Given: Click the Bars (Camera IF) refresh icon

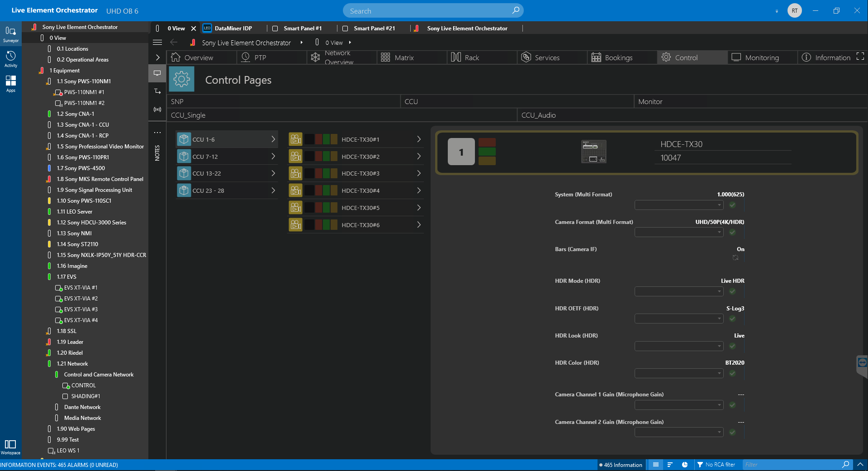Looking at the screenshot, I should coord(735,257).
